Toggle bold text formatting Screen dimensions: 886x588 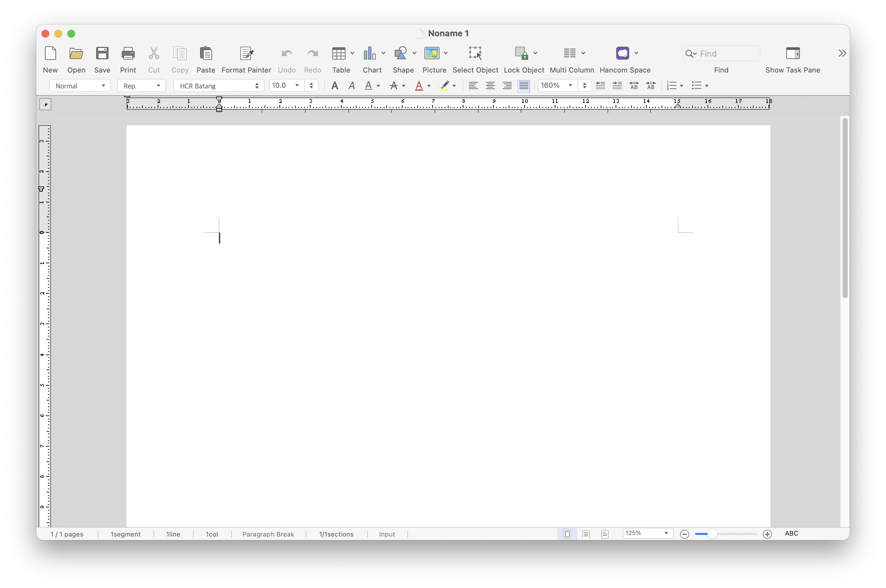pyautogui.click(x=335, y=86)
